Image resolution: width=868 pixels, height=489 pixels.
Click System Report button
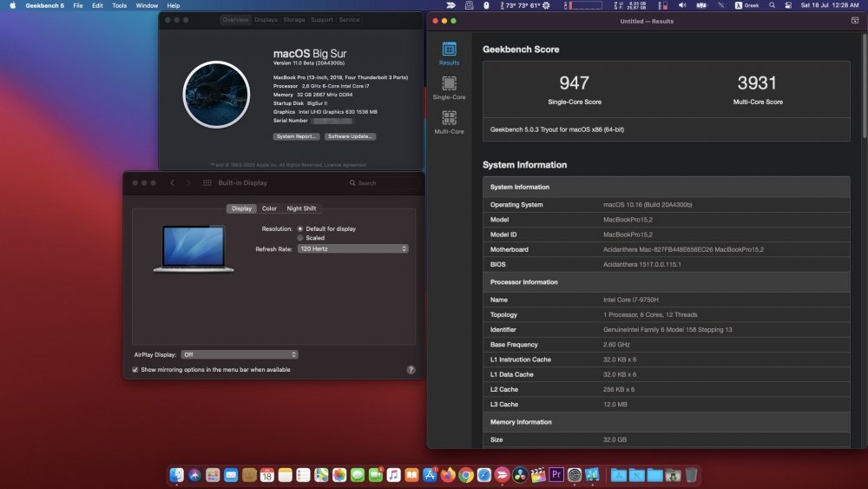296,136
